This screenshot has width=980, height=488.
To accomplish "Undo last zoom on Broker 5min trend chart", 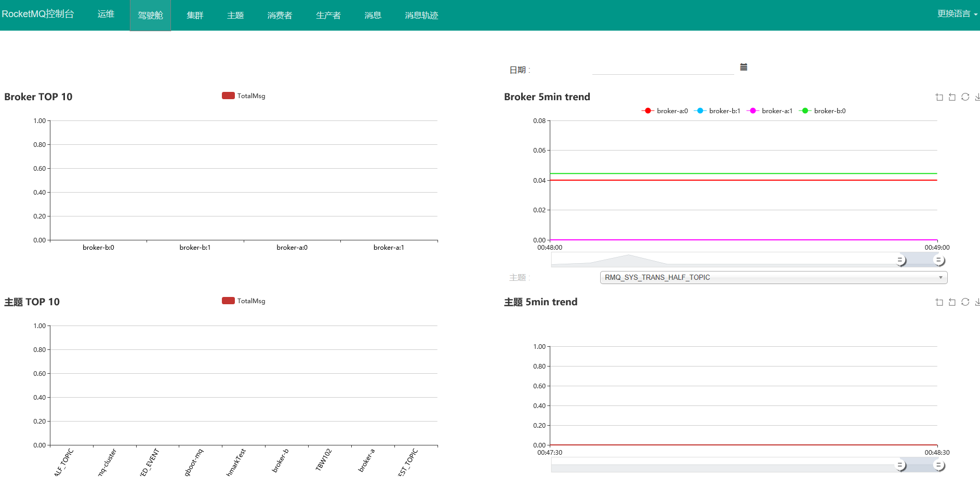I will click(x=952, y=97).
